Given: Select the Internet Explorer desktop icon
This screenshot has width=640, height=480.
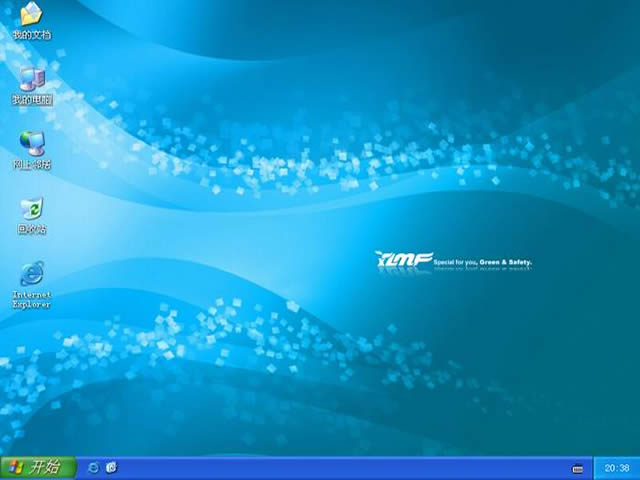Looking at the screenshot, I should [31, 272].
